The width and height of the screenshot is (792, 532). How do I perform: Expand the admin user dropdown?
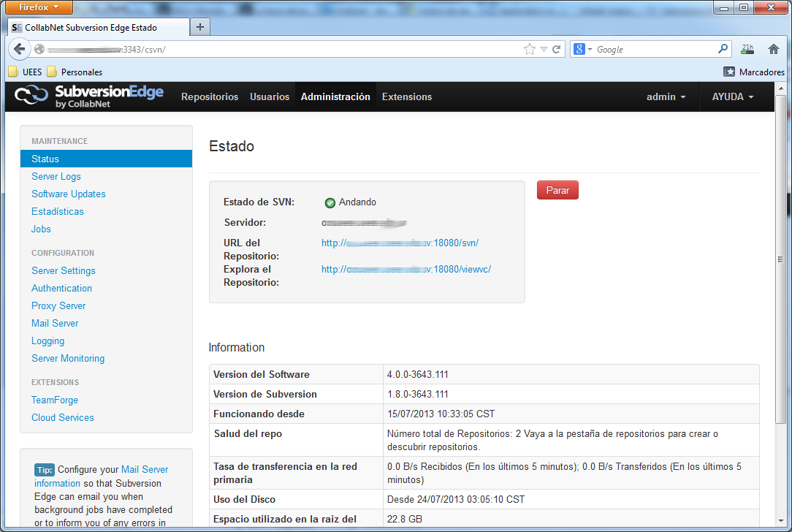click(666, 96)
